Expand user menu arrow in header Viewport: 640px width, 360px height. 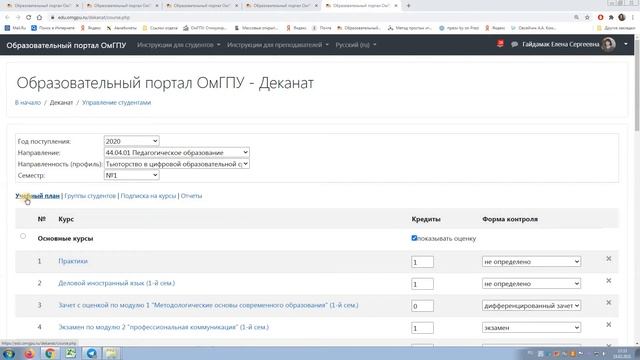(x=626, y=44)
